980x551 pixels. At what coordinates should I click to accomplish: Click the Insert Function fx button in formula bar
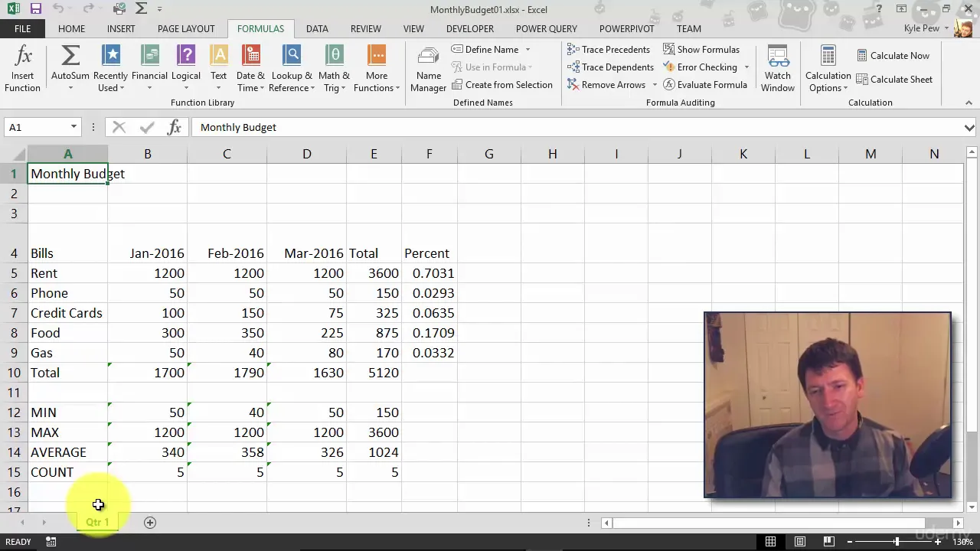[174, 127]
